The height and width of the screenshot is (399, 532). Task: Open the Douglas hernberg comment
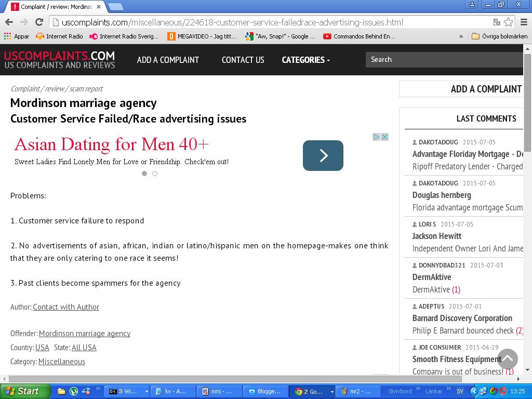pyautogui.click(x=442, y=195)
